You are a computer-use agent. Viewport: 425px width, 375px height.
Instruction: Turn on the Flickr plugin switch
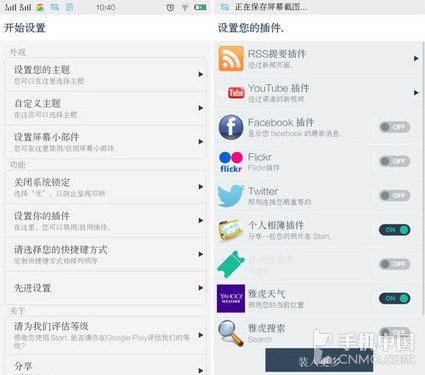point(394,161)
